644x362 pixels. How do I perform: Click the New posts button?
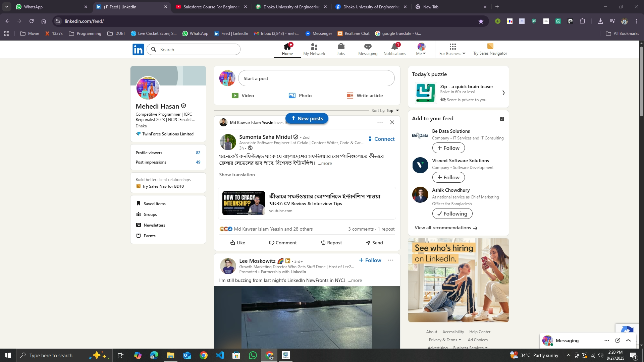(x=307, y=118)
